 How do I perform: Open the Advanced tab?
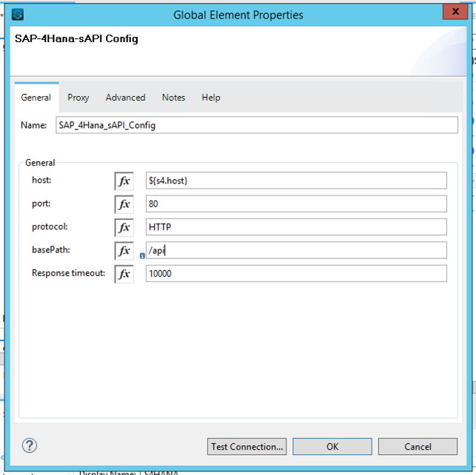[125, 98]
